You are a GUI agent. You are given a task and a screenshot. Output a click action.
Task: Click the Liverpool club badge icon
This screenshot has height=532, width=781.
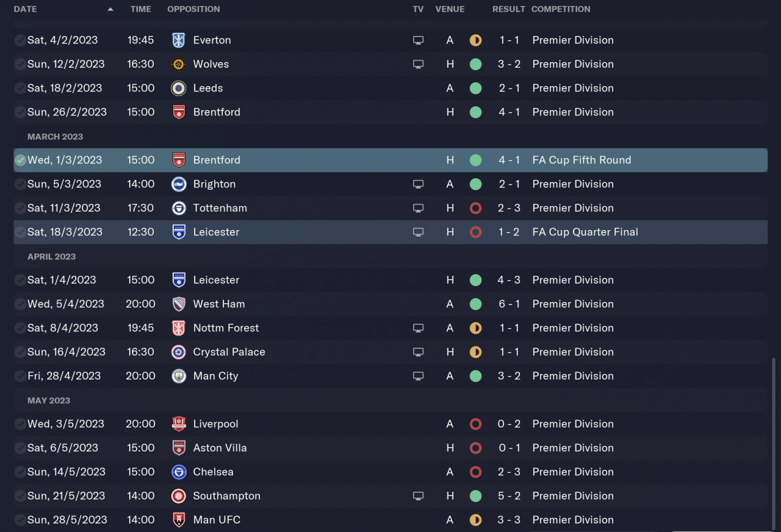click(179, 424)
